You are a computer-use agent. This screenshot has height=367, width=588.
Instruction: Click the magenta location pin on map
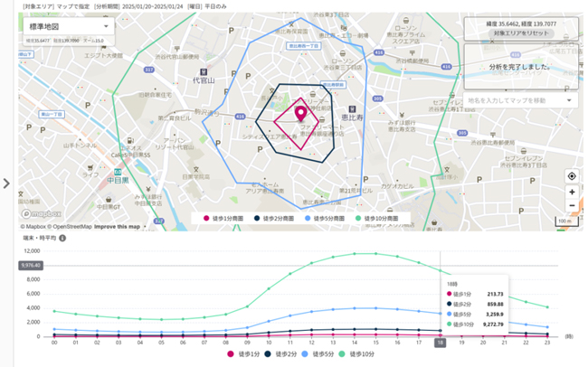[300, 115]
